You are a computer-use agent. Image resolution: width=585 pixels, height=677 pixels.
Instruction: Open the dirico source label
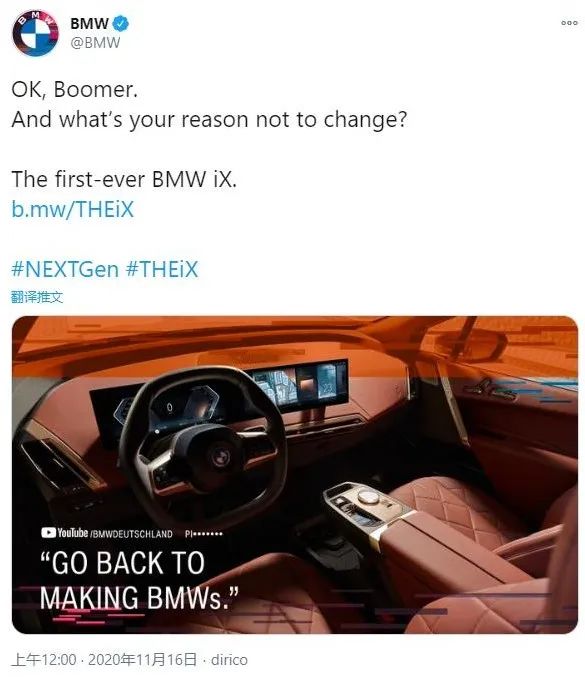click(x=229, y=660)
